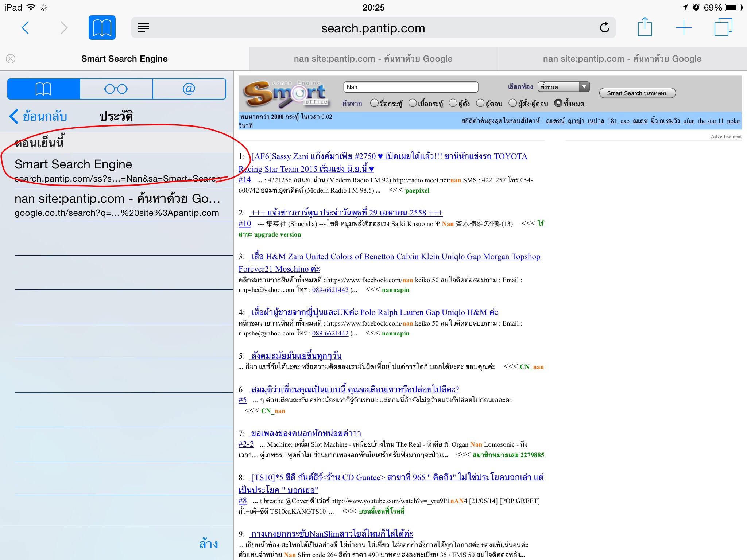Open trending keyword ญาญ่า
Screen dimensions: 747x560
point(576,121)
